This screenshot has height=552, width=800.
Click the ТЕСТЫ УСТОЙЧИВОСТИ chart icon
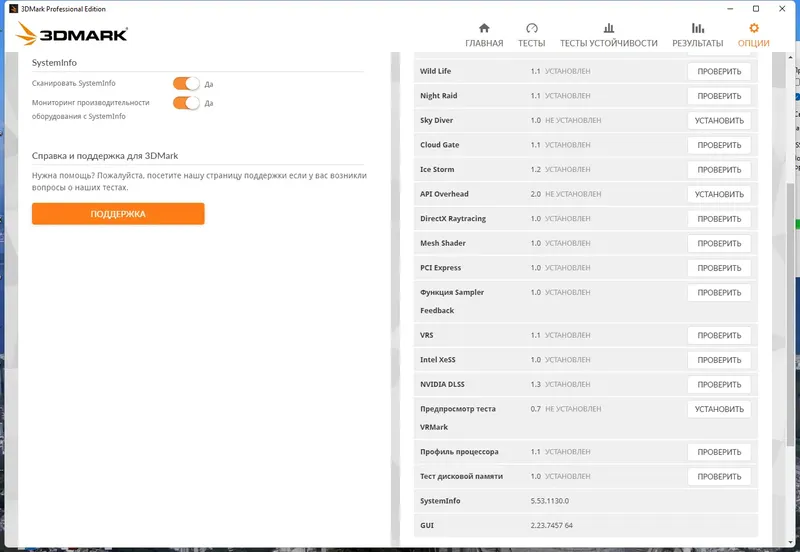(609, 28)
